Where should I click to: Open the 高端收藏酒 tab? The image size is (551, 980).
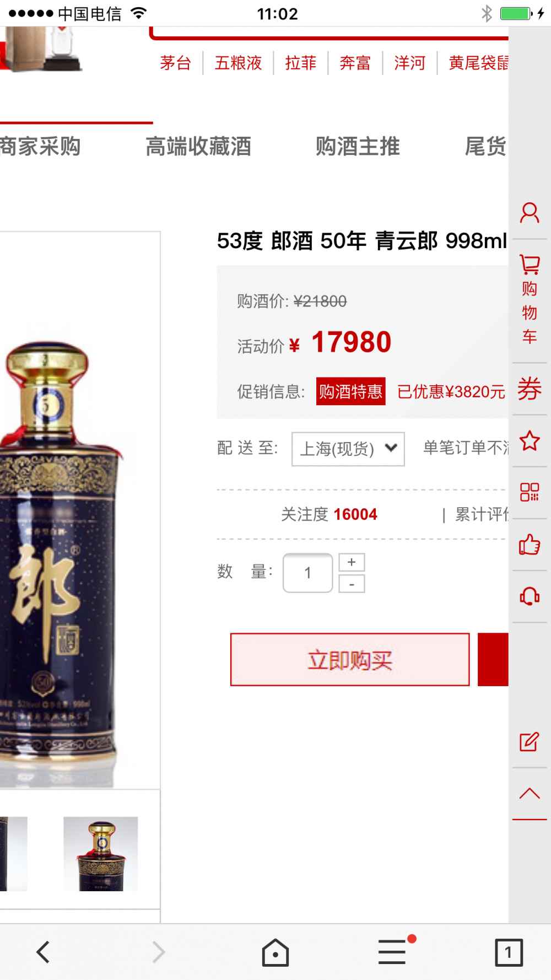click(x=198, y=147)
